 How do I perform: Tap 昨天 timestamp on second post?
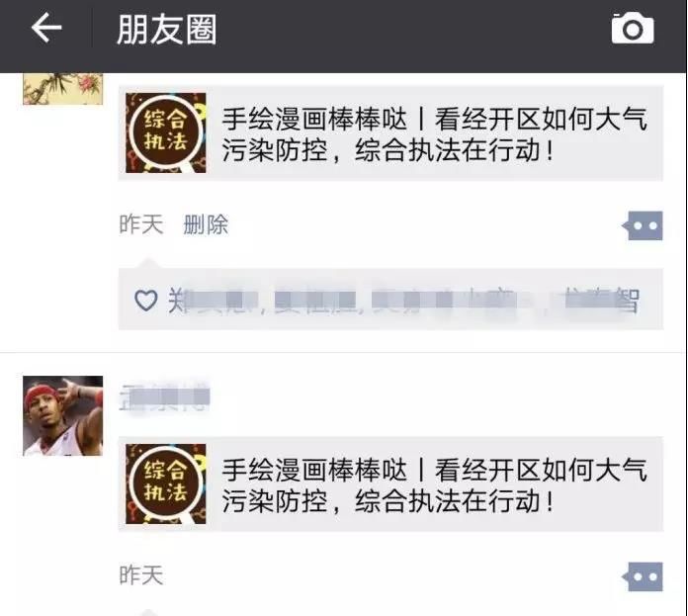point(140,575)
